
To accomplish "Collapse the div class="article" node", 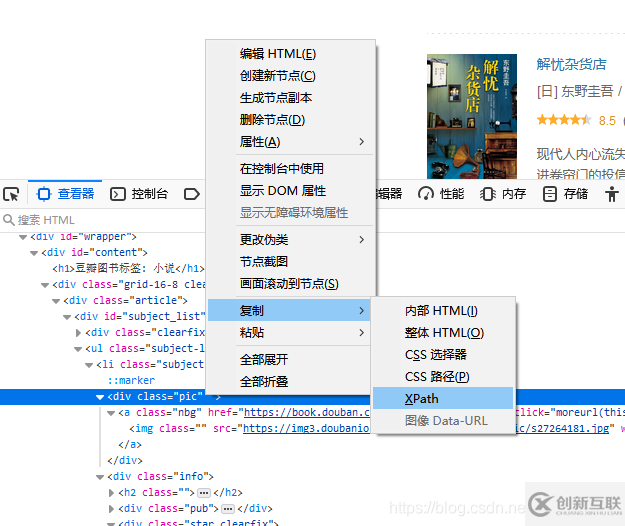I will pyautogui.click(x=56, y=301).
